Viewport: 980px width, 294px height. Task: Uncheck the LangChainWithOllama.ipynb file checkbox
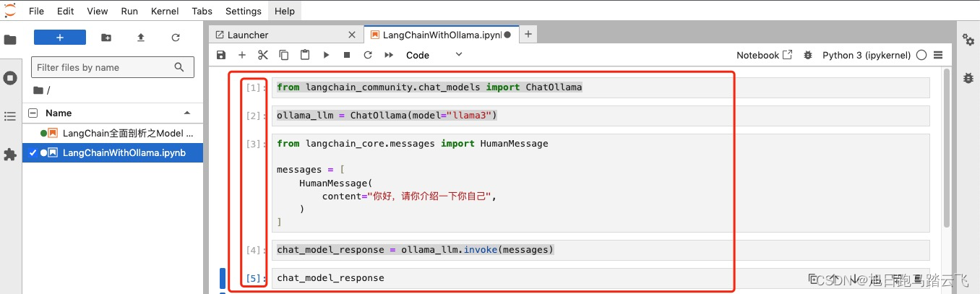[x=32, y=152]
